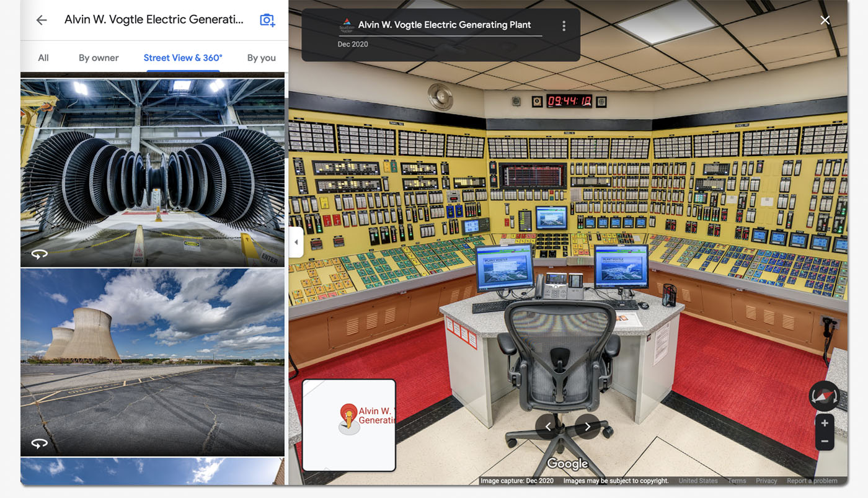This screenshot has width=868, height=498.
Task: Zoom out with the minus button
Action: click(x=825, y=442)
